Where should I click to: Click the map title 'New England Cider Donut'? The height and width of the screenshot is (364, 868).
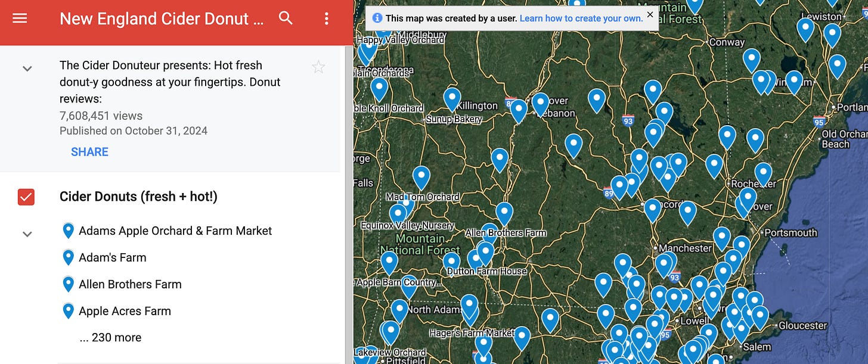[x=161, y=18]
